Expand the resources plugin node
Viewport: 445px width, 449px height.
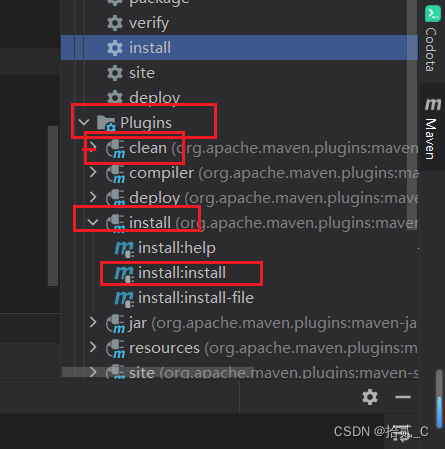coord(93,347)
